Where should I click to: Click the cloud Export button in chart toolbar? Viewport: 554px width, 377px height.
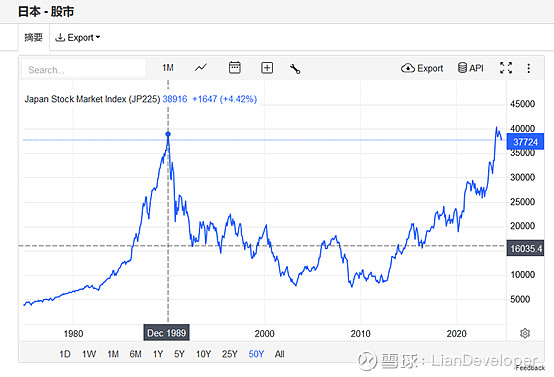click(422, 68)
